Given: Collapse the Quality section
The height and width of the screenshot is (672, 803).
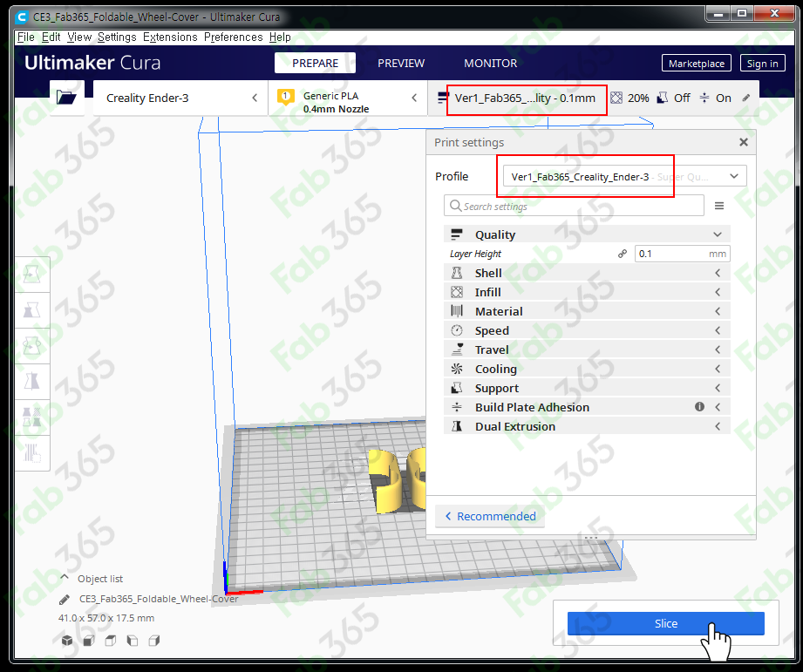Looking at the screenshot, I should tap(587, 234).
